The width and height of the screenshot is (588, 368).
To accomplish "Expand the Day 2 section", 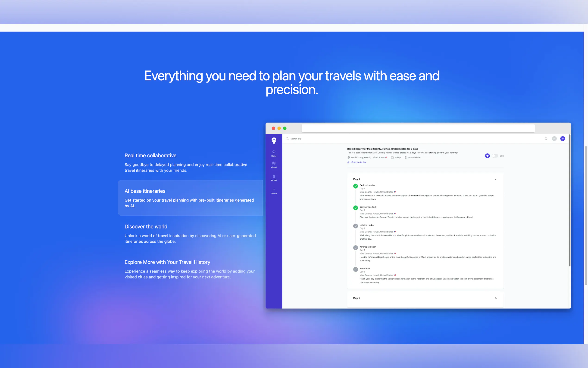I will coord(496,298).
